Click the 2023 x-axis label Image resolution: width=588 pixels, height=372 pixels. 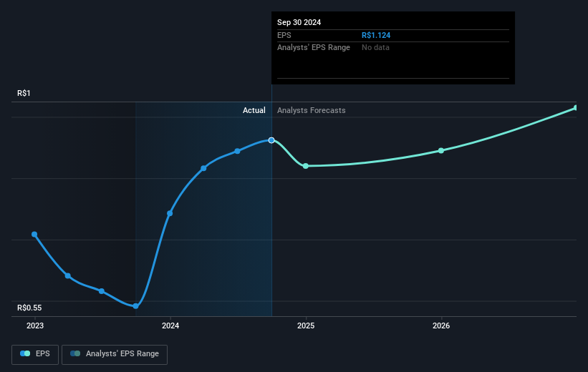tap(35, 326)
